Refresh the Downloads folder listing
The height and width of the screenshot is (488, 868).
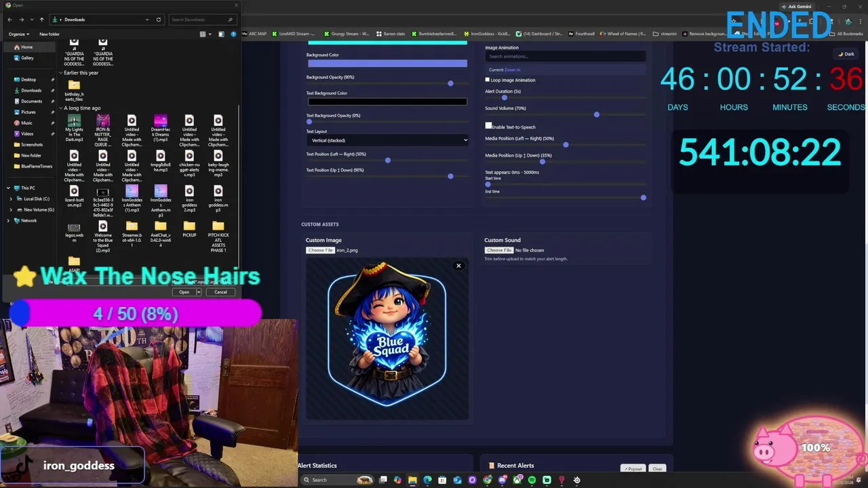[x=159, y=20]
